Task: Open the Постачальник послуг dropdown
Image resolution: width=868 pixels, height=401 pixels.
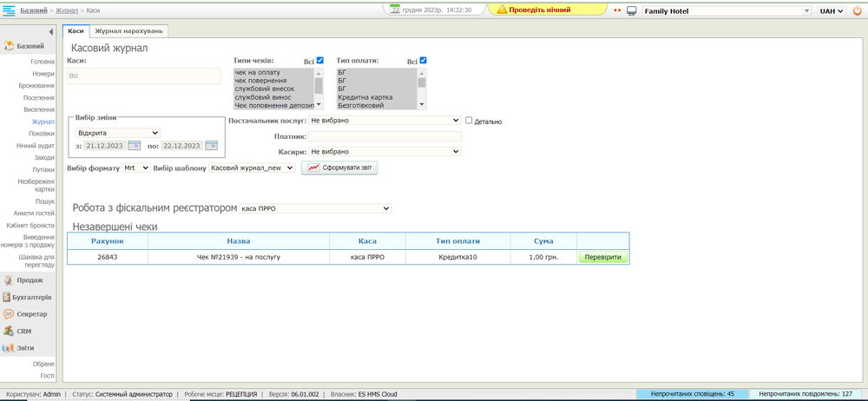Action: (384, 121)
